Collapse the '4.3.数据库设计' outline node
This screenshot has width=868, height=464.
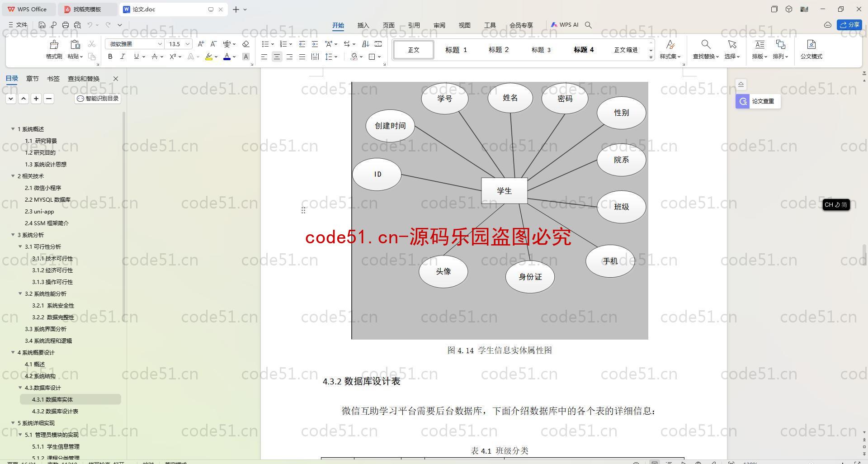(20, 388)
